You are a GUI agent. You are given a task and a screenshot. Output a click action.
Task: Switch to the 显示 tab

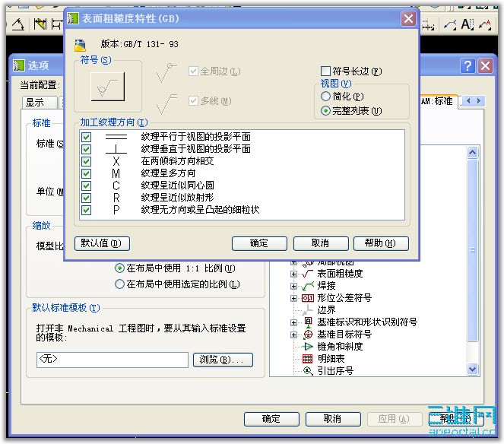(x=40, y=103)
